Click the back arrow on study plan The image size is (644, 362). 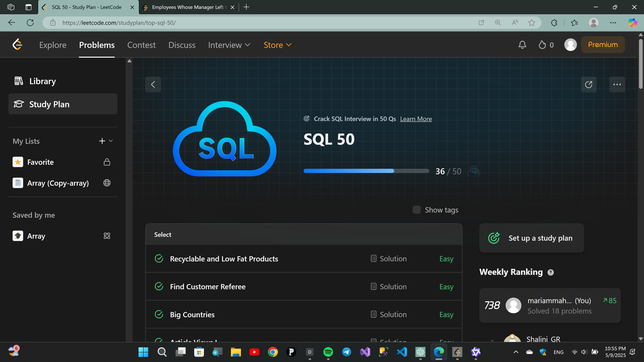point(153,84)
